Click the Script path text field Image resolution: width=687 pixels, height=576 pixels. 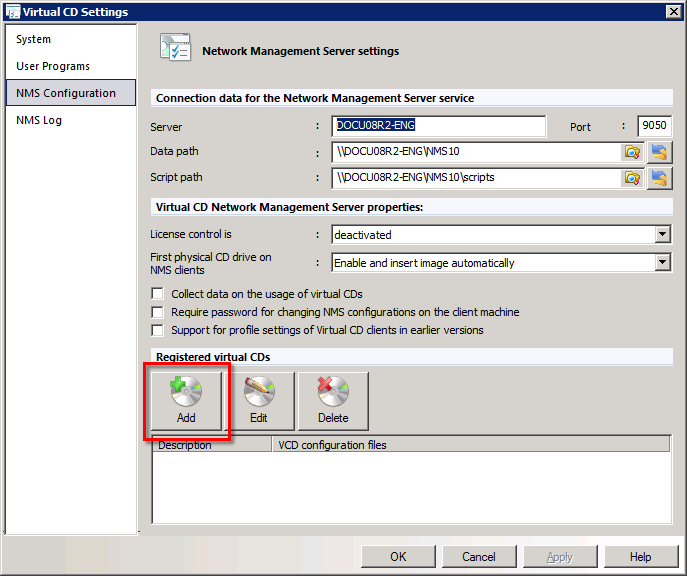point(476,178)
